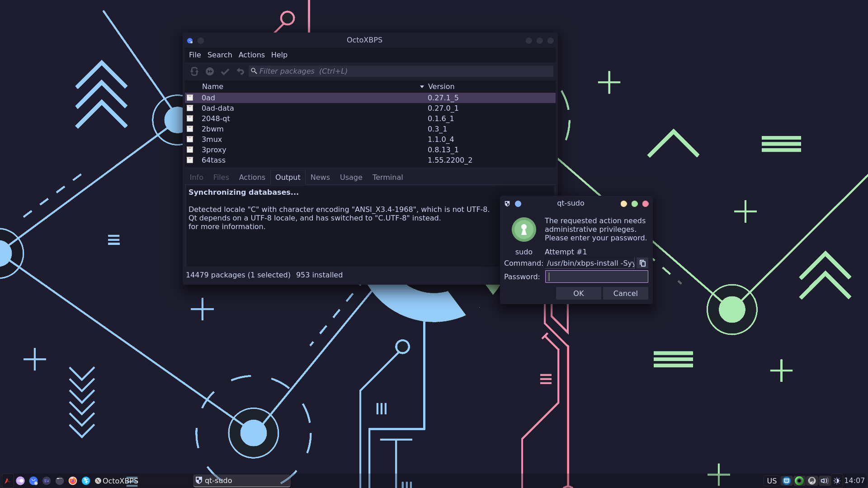
Task: Open Firefox from the taskbar
Action: click(x=73, y=481)
